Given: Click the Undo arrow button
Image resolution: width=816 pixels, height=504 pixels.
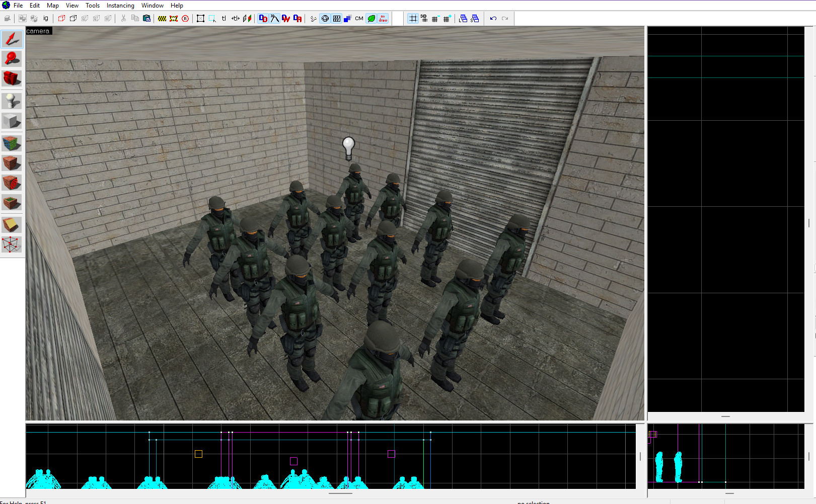Looking at the screenshot, I should [493, 19].
